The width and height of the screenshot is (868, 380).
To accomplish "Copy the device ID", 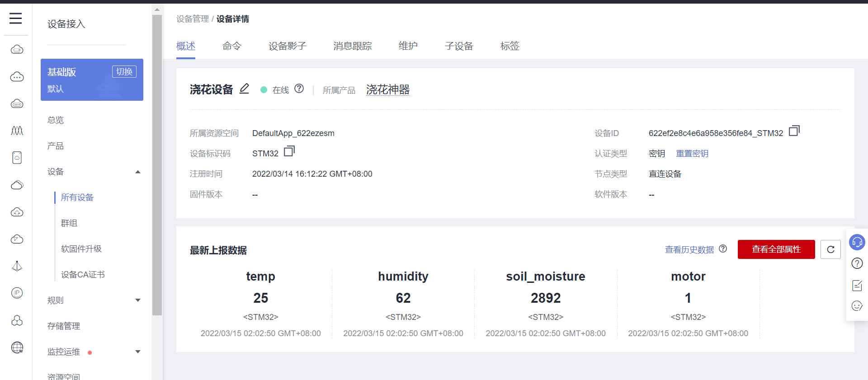I will [x=794, y=131].
